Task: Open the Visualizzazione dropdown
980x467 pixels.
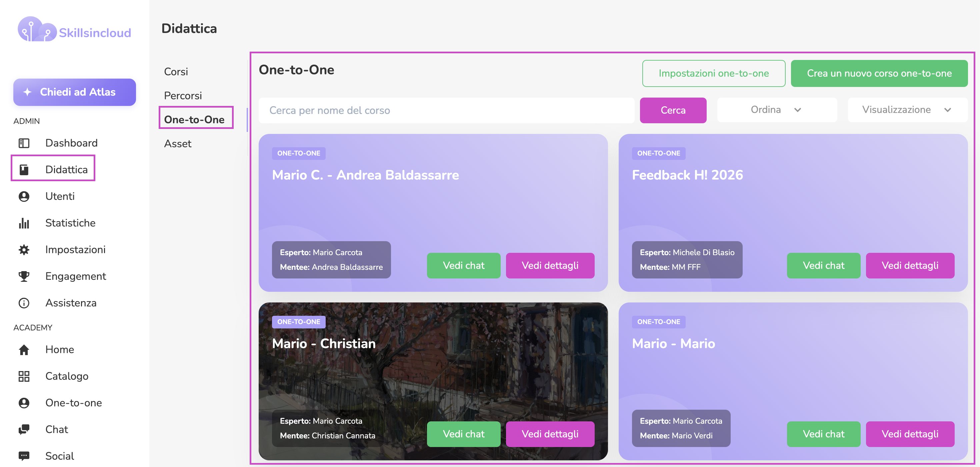Action: coord(907,110)
